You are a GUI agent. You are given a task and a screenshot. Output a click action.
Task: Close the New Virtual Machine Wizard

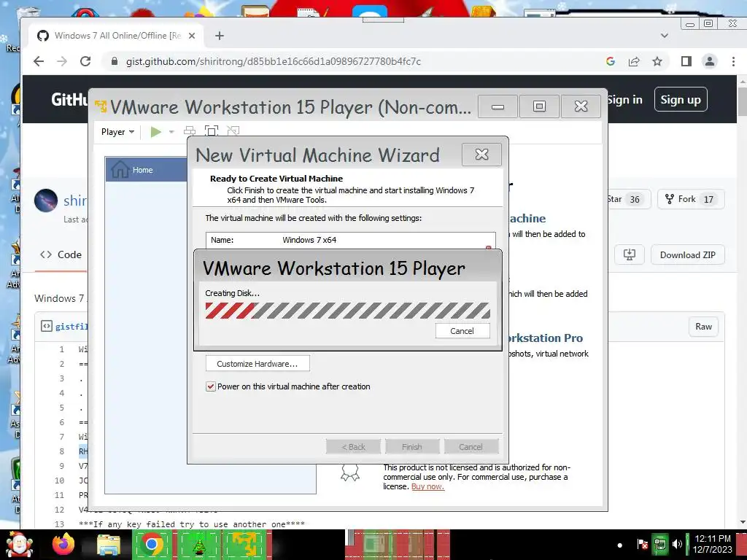click(481, 155)
